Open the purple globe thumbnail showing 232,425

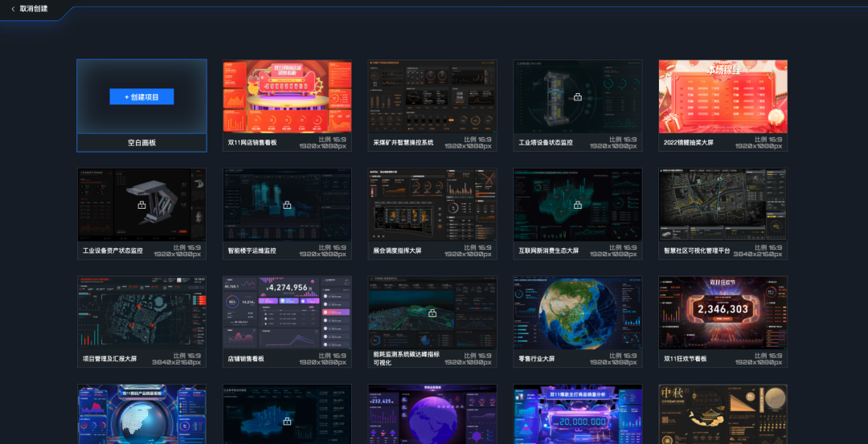click(x=432, y=414)
